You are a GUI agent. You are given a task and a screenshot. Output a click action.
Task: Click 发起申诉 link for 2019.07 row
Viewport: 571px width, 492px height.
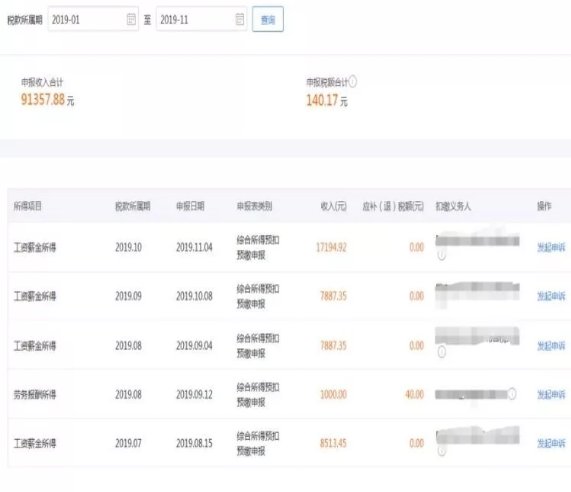551,443
